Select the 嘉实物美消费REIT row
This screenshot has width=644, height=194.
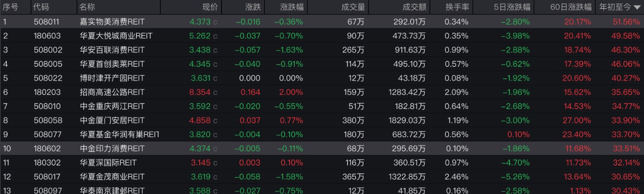(112, 22)
